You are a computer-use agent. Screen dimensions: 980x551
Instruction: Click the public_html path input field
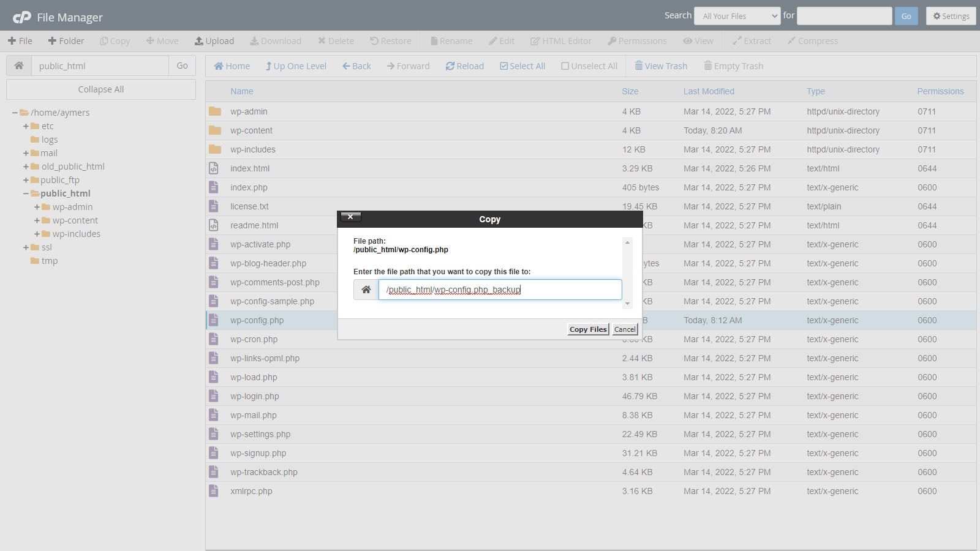coord(100,66)
